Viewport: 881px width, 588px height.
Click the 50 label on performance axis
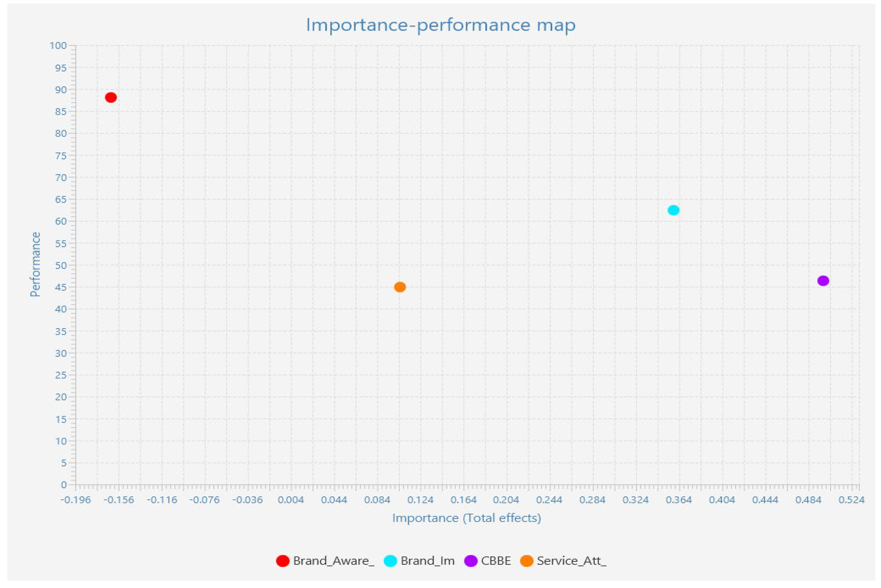(x=61, y=266)
